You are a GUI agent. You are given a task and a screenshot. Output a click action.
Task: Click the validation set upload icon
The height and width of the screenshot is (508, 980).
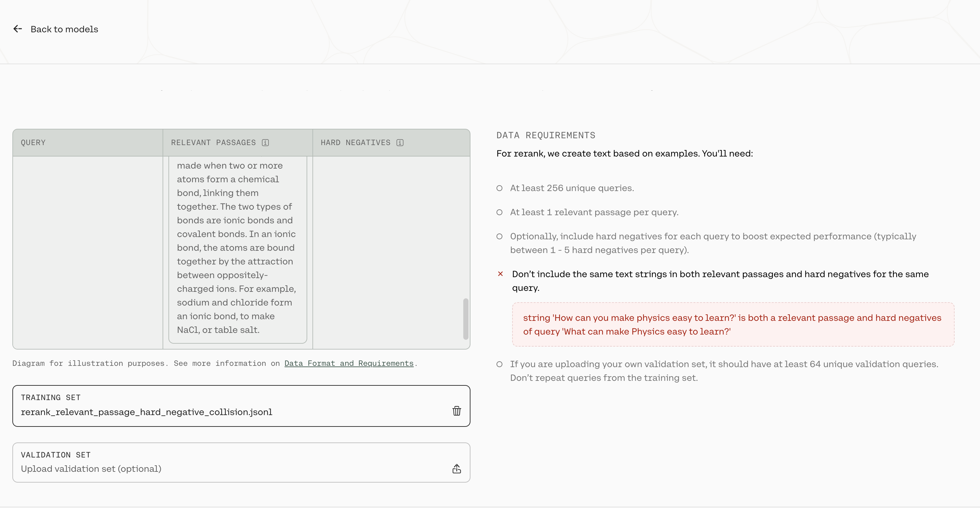[456, 469]
